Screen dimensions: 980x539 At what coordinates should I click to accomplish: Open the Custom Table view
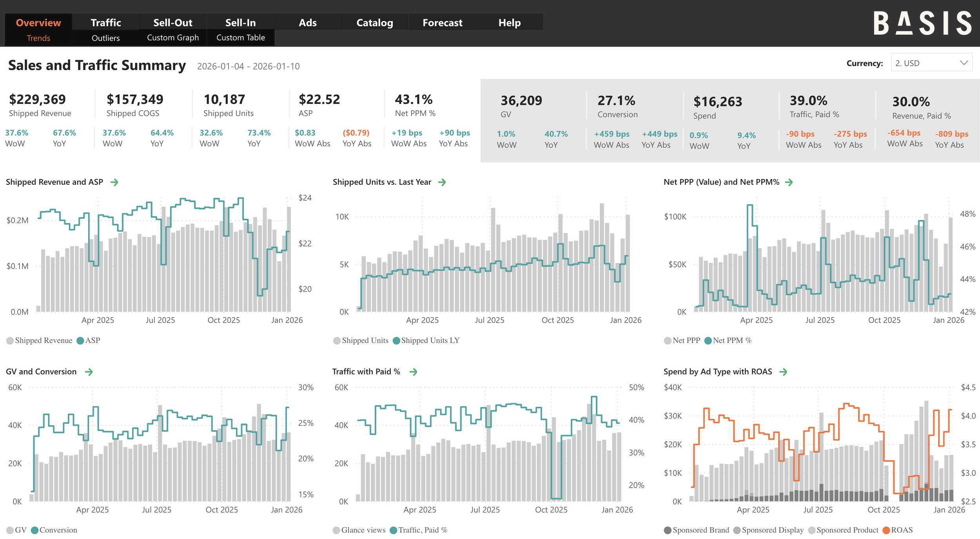coord(240,38)
